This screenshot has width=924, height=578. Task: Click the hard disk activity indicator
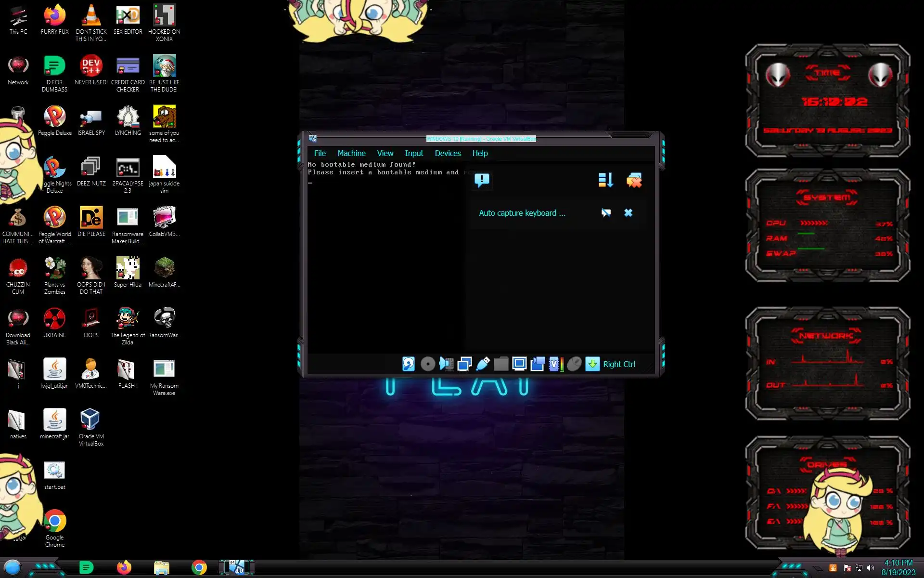tap(409, 364)
